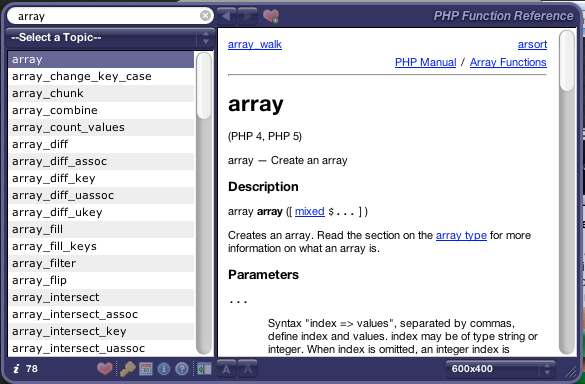The image size is (585, 384).
Task: Select array_chunk in the list
Action: [101, 93]
